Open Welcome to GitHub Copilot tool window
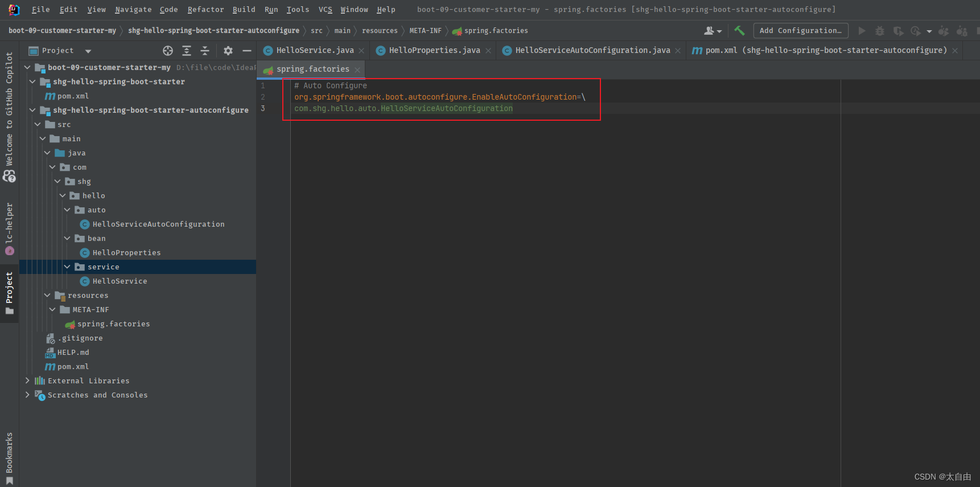 click(9, 117)
